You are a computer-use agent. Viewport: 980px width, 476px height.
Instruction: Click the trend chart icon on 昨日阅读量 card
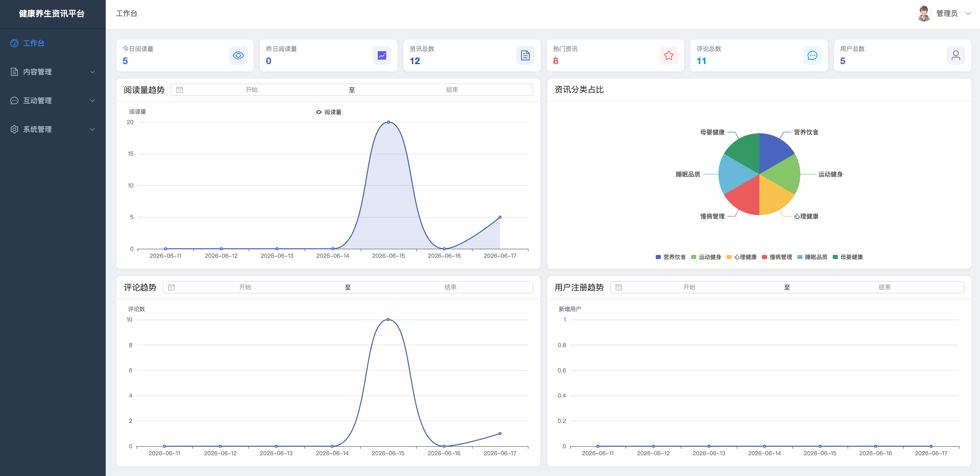381,55
